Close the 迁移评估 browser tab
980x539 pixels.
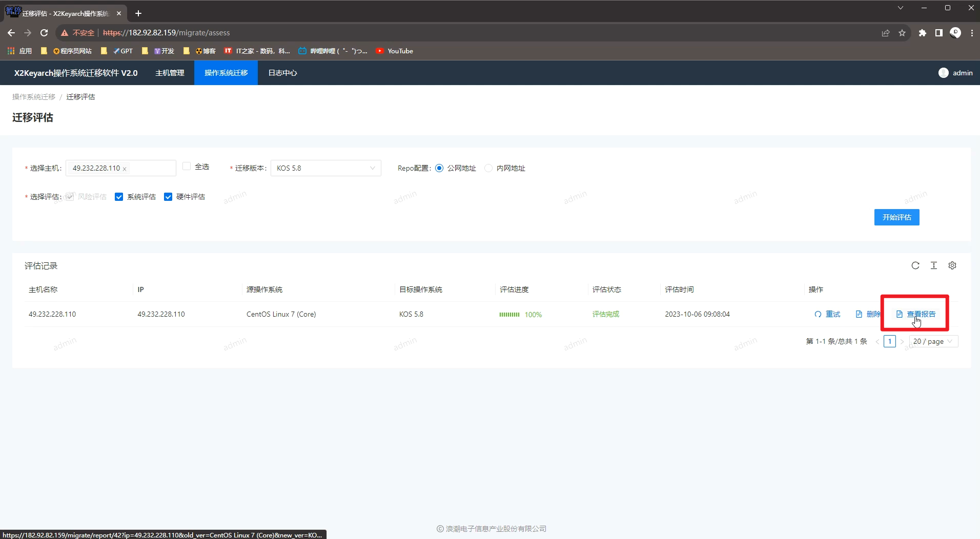(119, 13)
